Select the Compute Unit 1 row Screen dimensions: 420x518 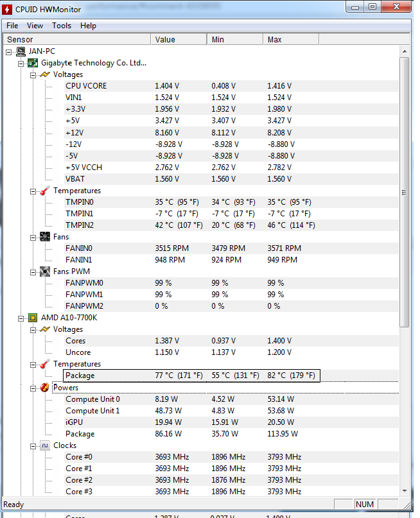[232, 411]
